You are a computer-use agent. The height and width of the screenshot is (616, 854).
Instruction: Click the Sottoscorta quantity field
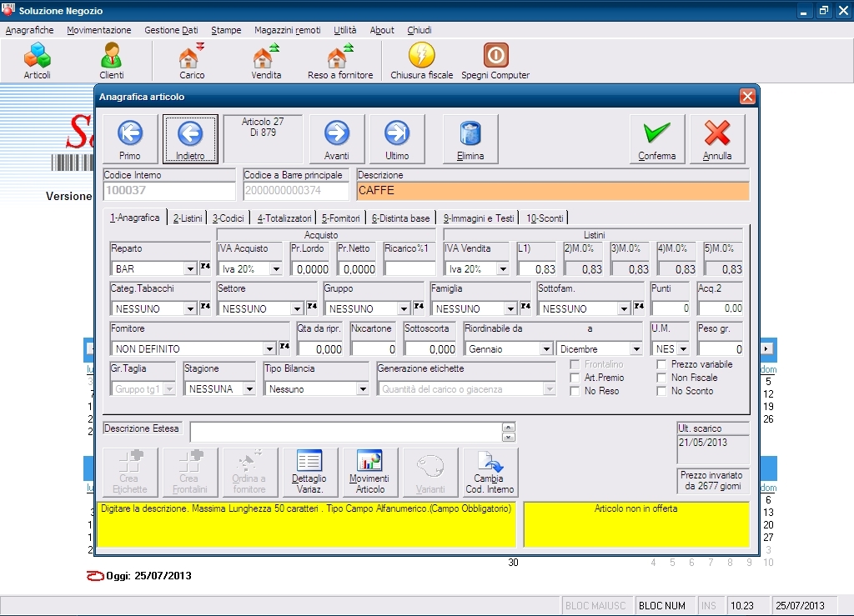tap(430, 348)
